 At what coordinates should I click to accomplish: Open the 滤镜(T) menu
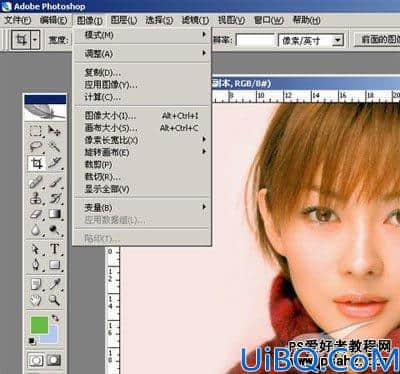point(195,20)
